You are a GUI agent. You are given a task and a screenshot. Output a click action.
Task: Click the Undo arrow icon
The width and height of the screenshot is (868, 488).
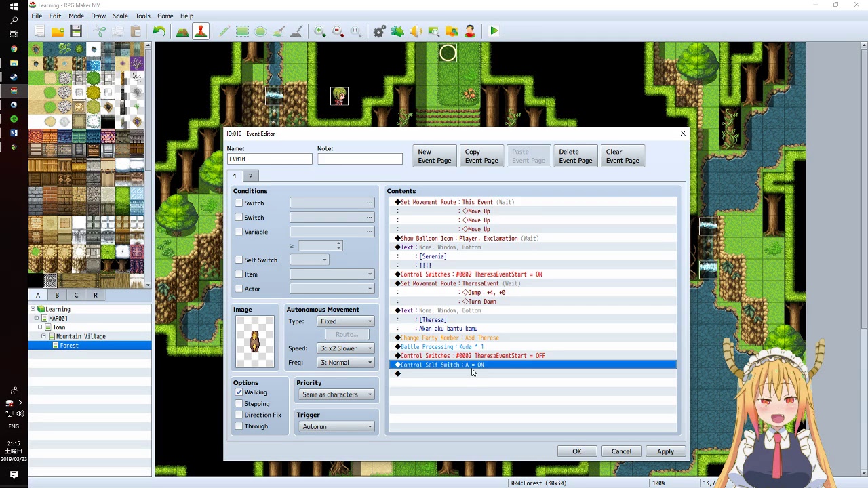159,31
